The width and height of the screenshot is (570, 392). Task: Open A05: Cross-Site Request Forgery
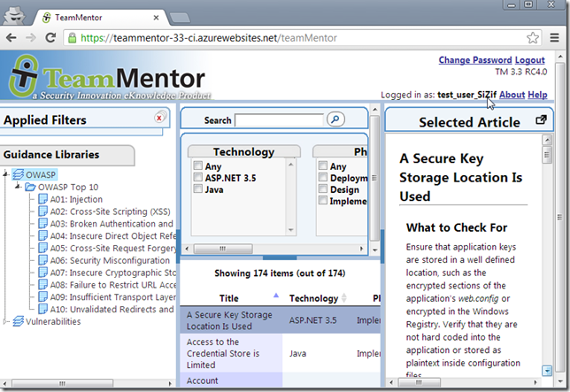pos(113,248)
